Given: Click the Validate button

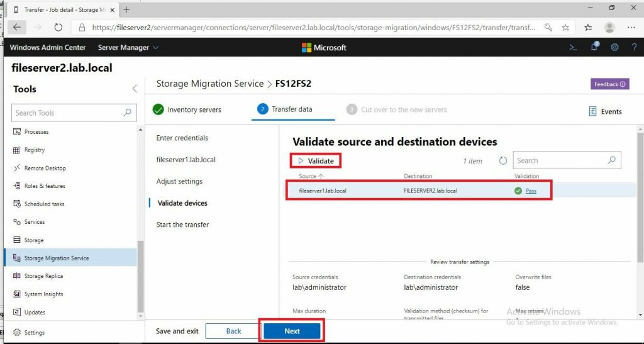Looking at the screenshot, I should (316, 161).
